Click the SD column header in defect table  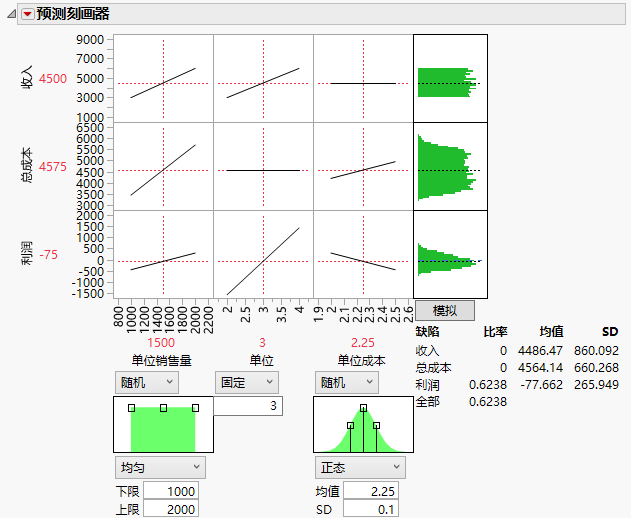[610, 332]
